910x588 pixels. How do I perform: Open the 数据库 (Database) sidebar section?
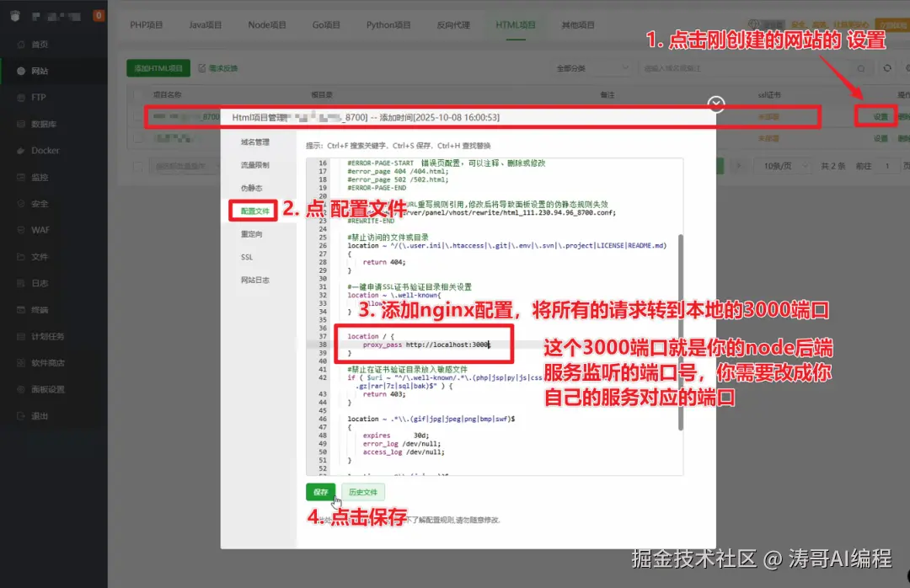tap(38, 124)
